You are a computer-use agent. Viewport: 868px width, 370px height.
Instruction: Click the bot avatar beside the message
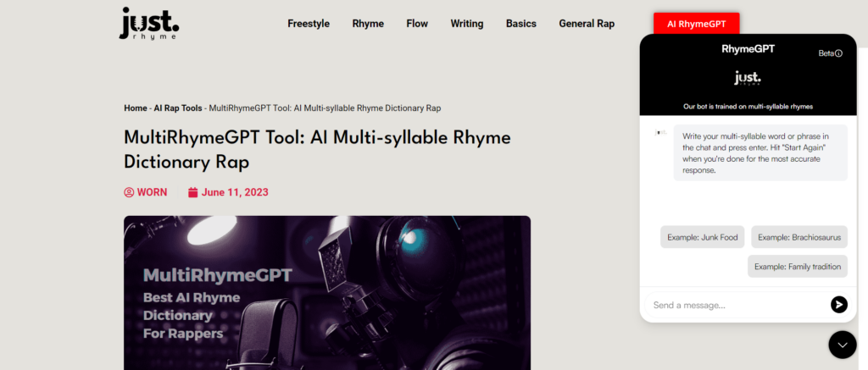(x=660, y=132)
